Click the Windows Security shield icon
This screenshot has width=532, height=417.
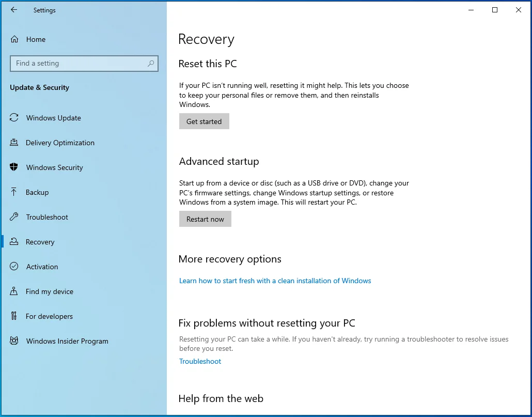[x=14, y=167]
